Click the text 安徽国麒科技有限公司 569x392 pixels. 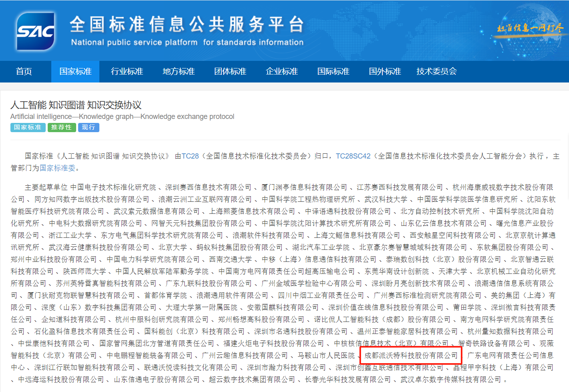pos(283,308)
